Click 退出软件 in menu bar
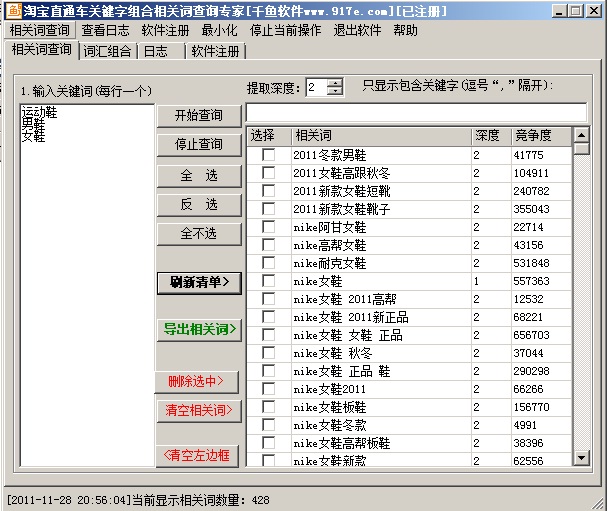This screenshot has height=511, width=607. tap(357, 30)
